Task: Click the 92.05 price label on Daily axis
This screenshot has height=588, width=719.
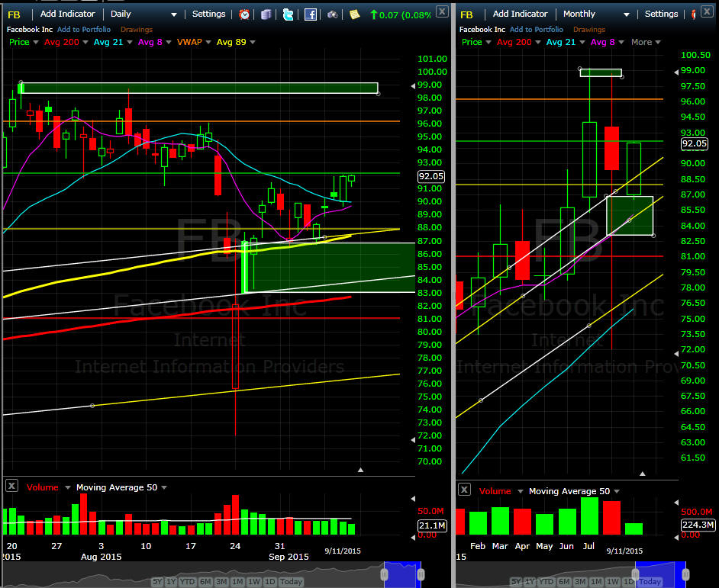Action: (431, 176)
